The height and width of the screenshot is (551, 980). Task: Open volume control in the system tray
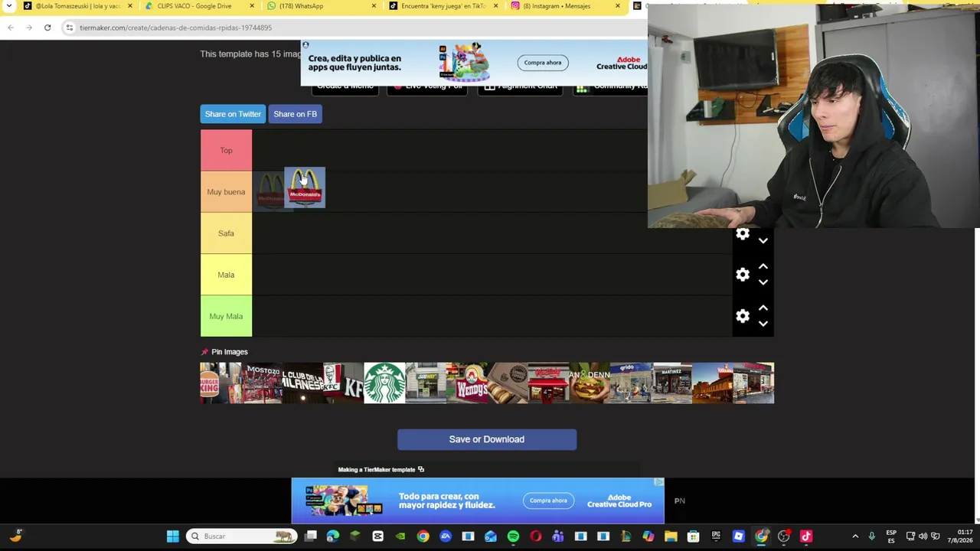[923, 536]
